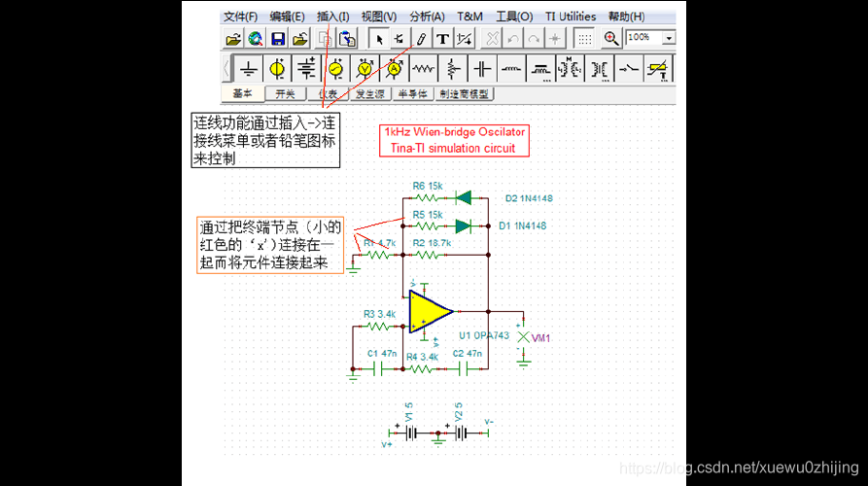Click the grayed copy icon
The image size is (868, 486).
[x=326, y=39]
